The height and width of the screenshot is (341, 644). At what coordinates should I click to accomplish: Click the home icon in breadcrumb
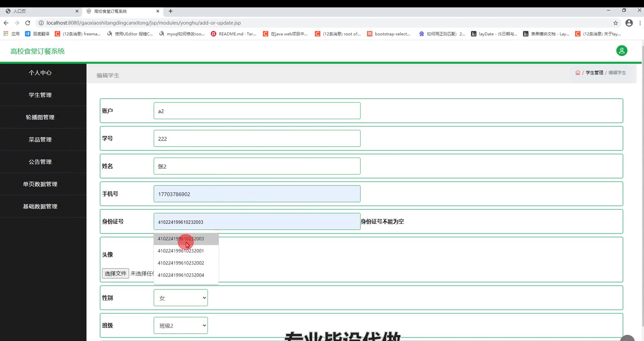point(578,72)
